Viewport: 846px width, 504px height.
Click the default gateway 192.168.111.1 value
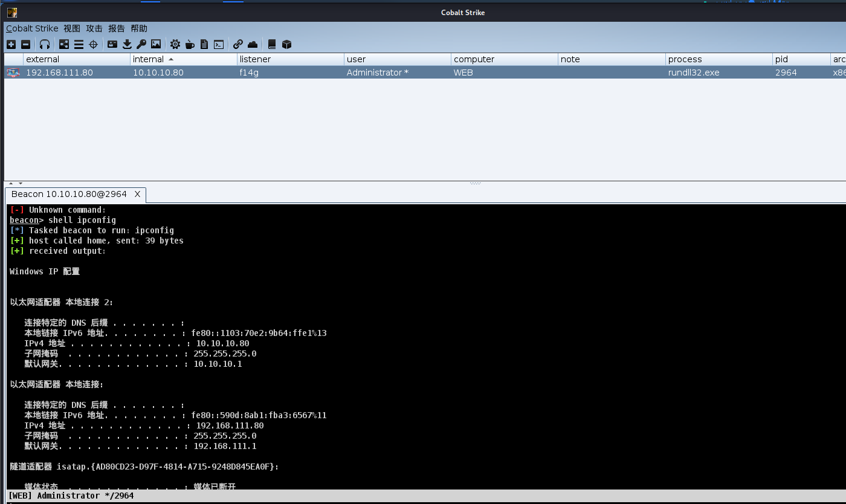pos(225,446)
